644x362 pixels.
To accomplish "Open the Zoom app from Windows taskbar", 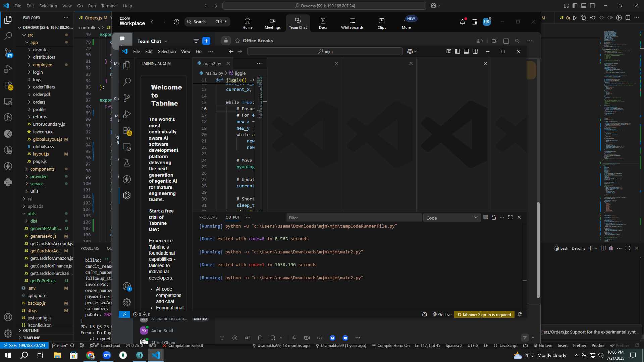I will pos(107,355).
